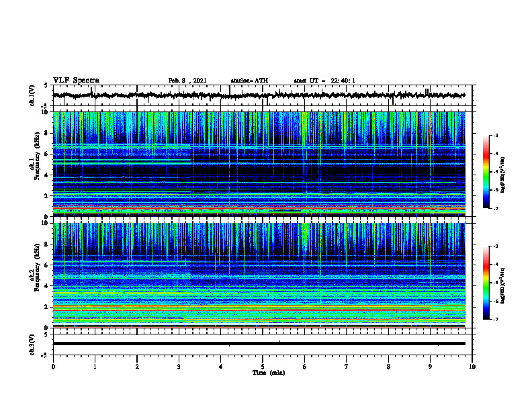The height and width of the screenshot is (411, 532).
Task: Click the "-3" label on ch.1 colorbar
Action: (x=496, y=135)
